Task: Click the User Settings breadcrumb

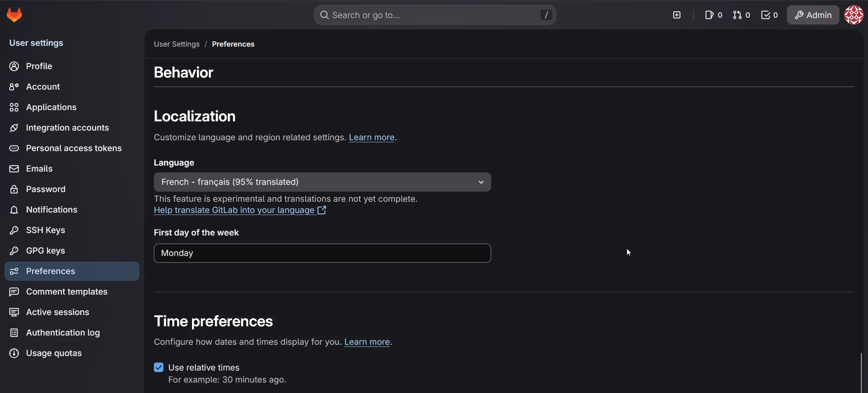Action: point(176,44)
